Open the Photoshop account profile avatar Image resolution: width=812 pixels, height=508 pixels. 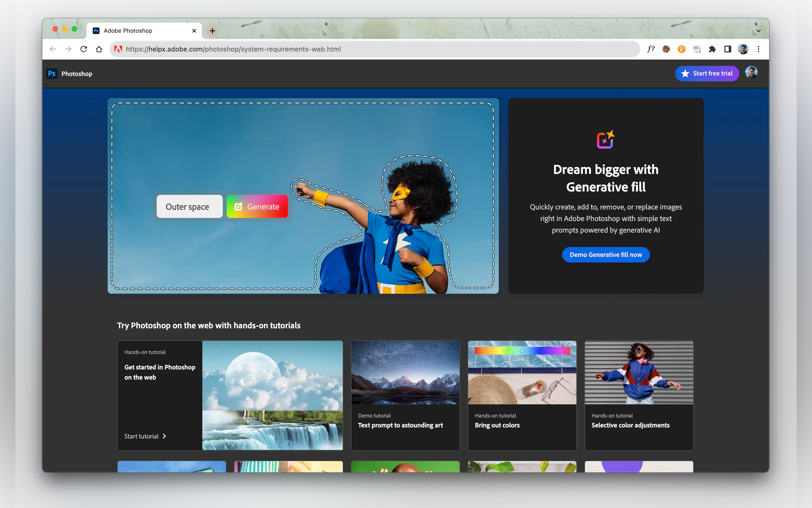751,73
